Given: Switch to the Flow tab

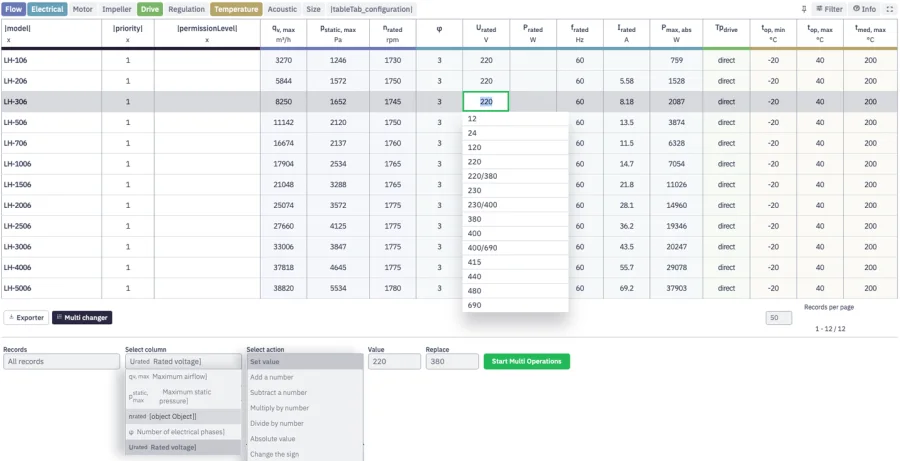Looking at the screenshot, I should pyautogui.click(x=14, y=9).
